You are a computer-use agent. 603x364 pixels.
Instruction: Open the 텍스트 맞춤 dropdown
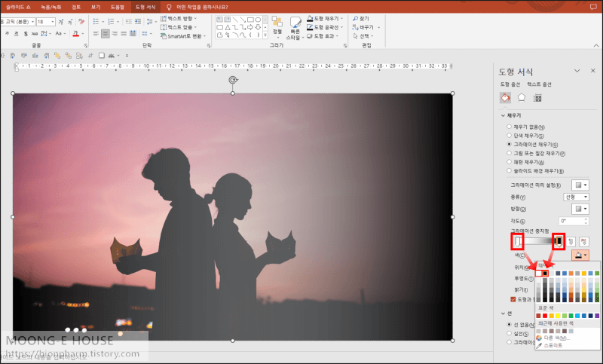point(179,27)
